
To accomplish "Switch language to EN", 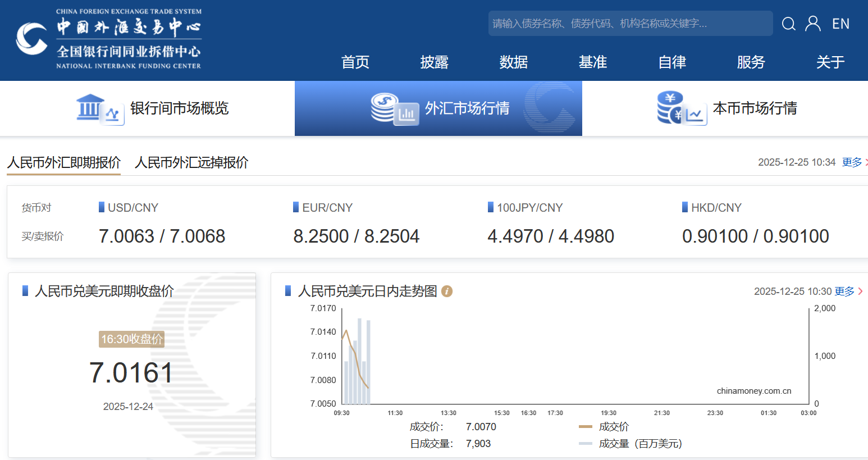I will [840, 24].
